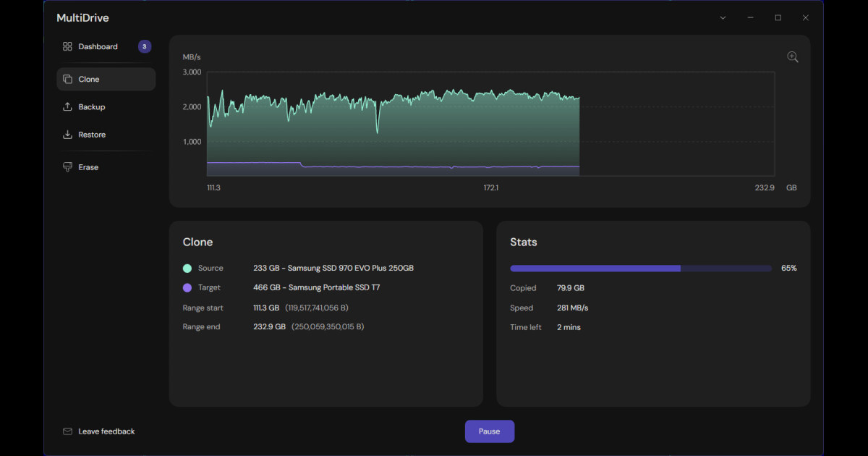The height and width of the screenshot is (456, 868).
Task: Click the envelope icon beside Leave feedback
Action: (67, 431)
